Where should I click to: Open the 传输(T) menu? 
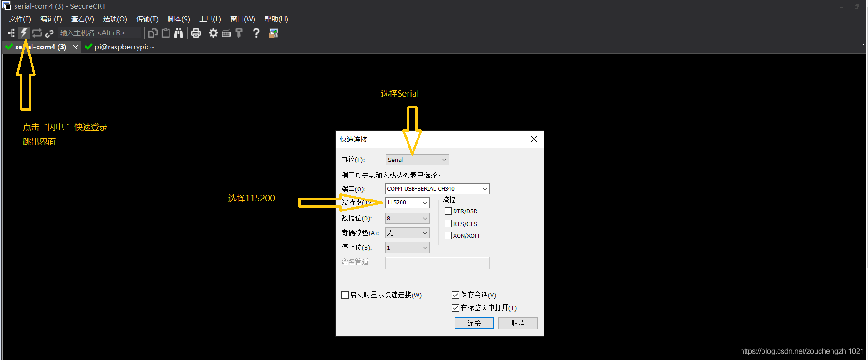click(x=147, y=19)
